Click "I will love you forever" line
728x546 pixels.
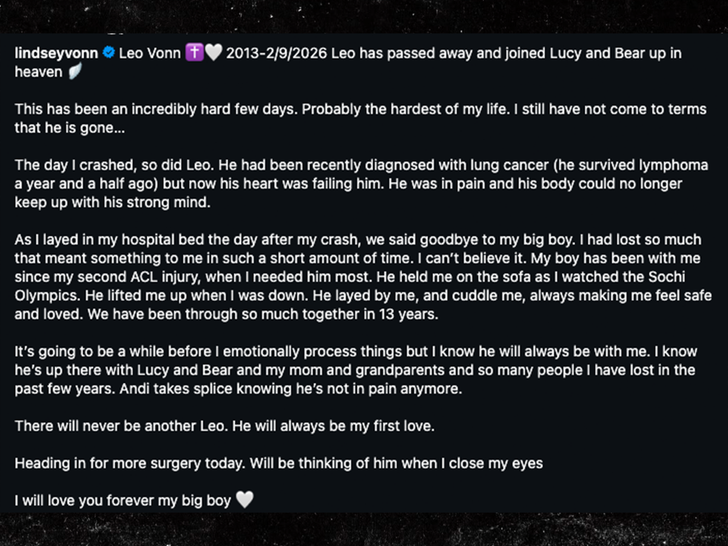120,500
